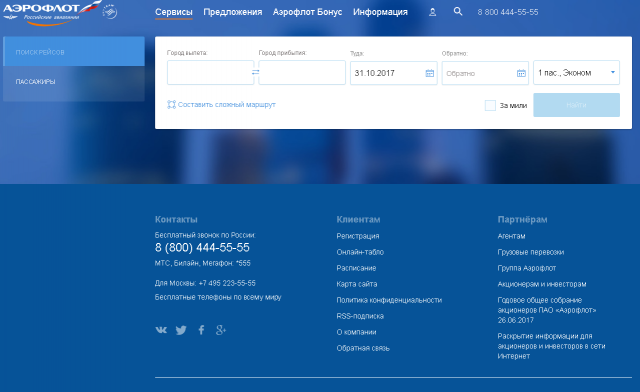Open the Грузовые перевозки link
The height and width of the screenshot is (392, 640).
click(x=531, y=252)
